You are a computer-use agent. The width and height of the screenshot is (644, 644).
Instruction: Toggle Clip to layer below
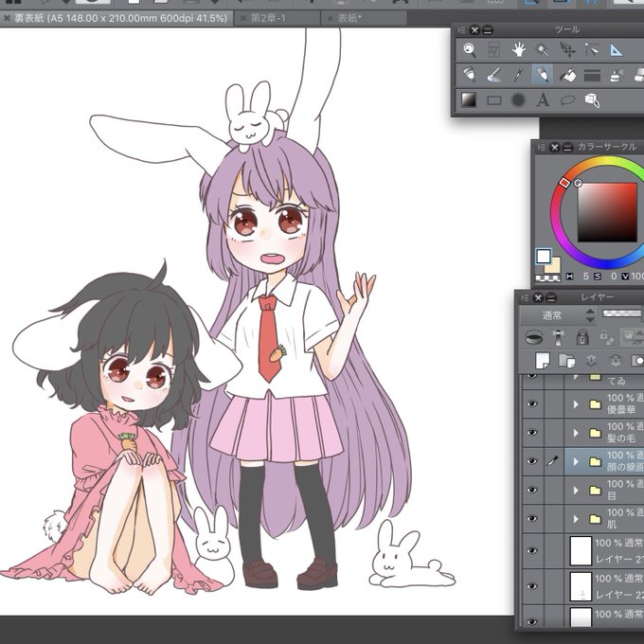[x=534, y=337]
